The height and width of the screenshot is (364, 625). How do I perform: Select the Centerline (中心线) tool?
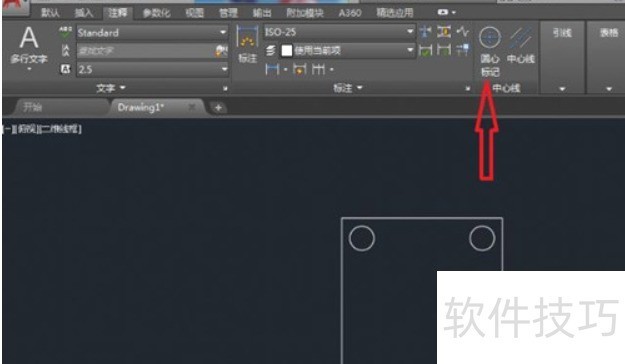521,45
